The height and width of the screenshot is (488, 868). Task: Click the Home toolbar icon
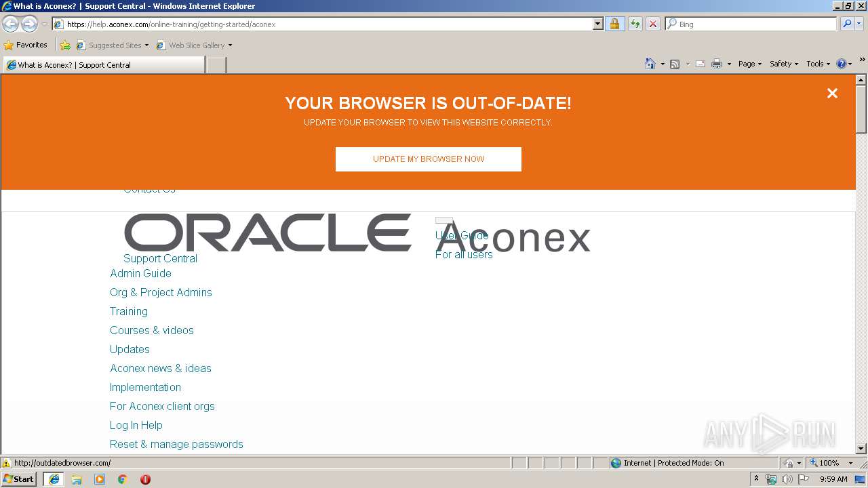pyautogui.click(x=650, y=64)
